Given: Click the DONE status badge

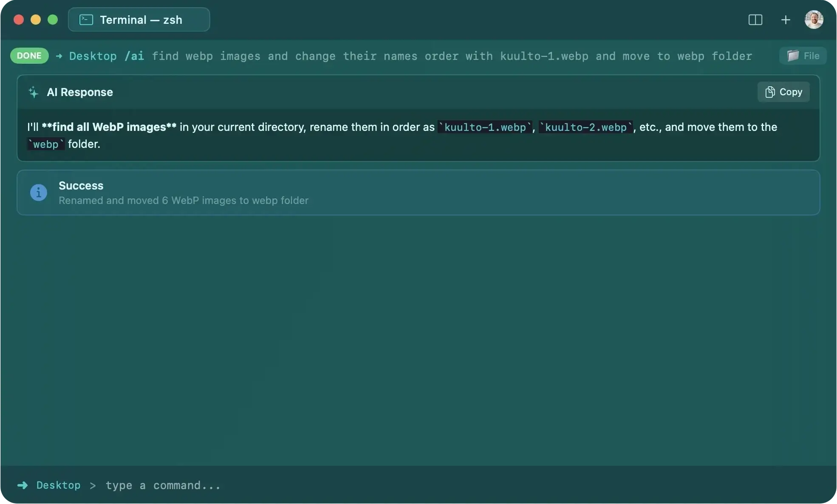Looking at the screenshot, I should pos(28,56).
